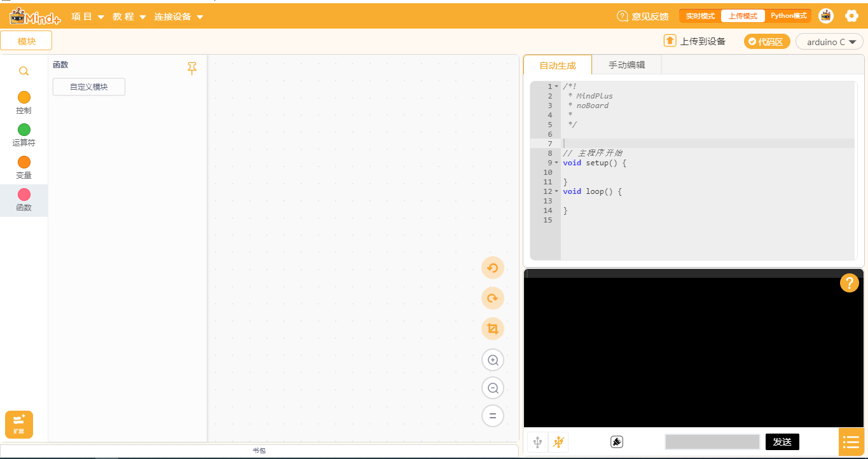Click the '* noBoard' comment line
Image resolution: width=868 pixels, height=459 pixels.
588,106
